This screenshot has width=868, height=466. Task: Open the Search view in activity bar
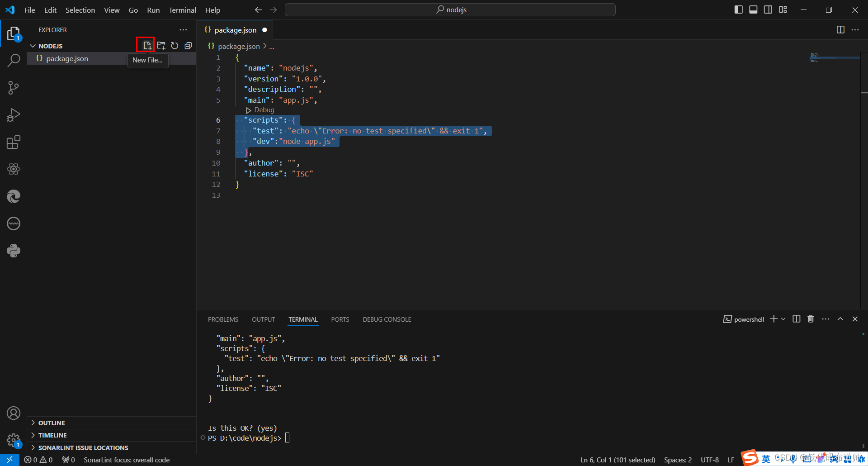pyautogui.click(x=14, y=61)
